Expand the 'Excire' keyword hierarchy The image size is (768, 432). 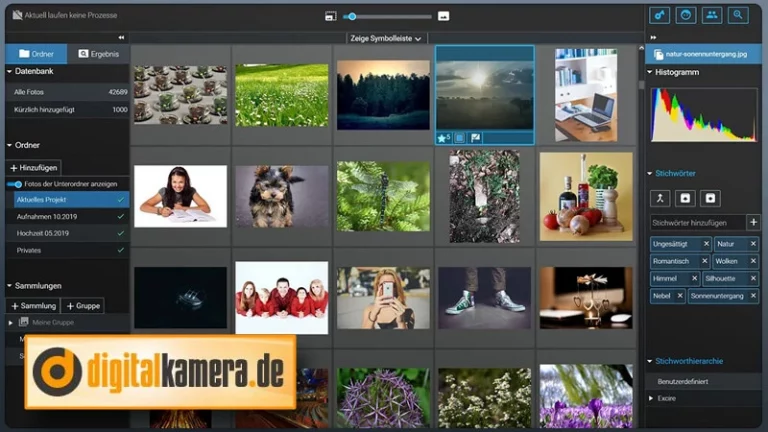(x=652, y=398)
